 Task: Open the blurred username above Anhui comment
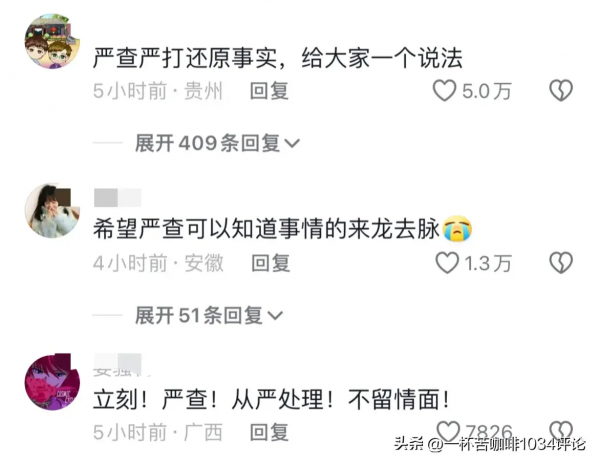coord(117,198)
